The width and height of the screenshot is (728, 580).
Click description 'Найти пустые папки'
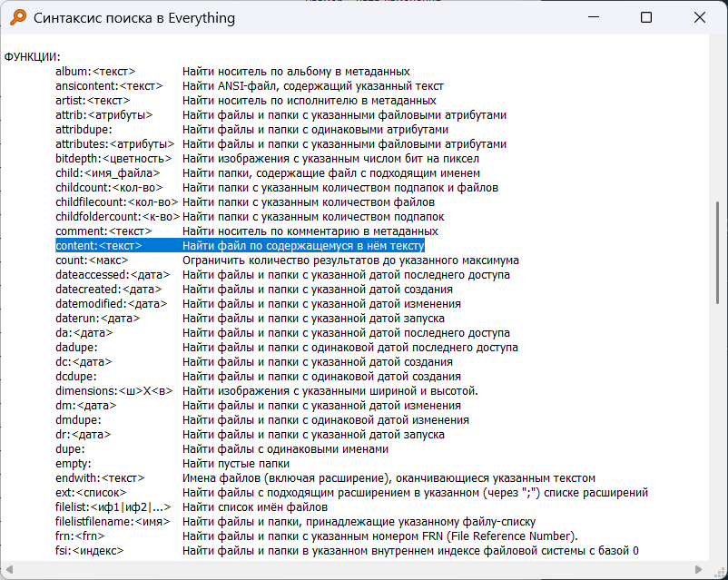pos(236,464)
